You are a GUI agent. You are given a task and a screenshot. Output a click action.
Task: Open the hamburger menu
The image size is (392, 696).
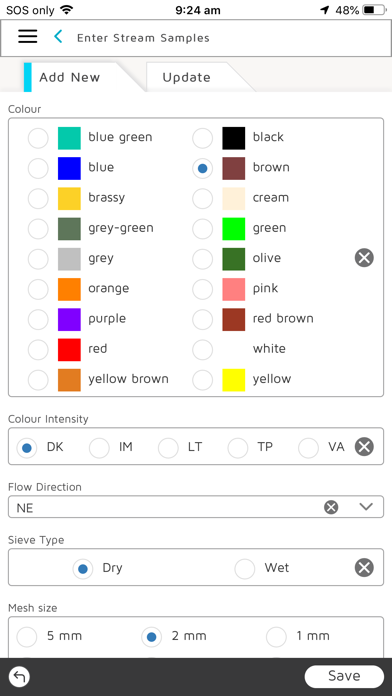pos(28,36)
